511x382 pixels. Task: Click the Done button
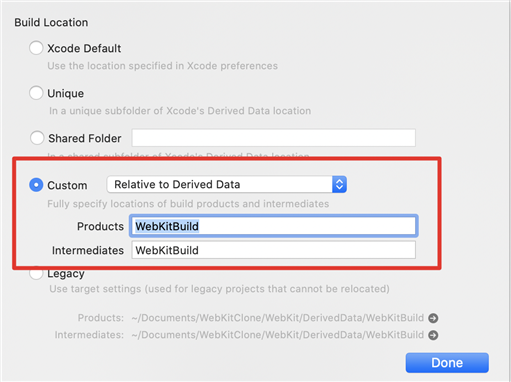tap(447, 363)
